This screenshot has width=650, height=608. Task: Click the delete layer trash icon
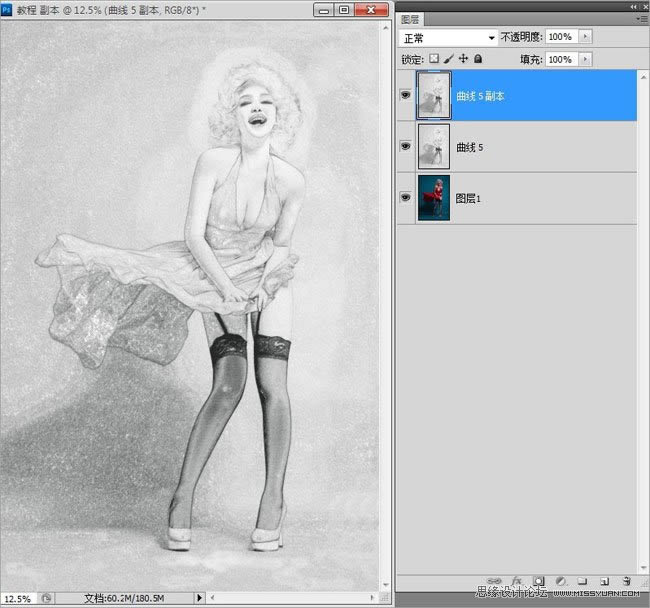click(626, 581)
